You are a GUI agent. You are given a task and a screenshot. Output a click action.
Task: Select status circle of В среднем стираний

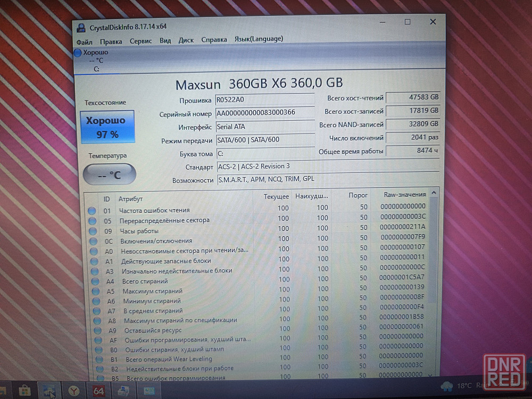(x=97, y=311)
